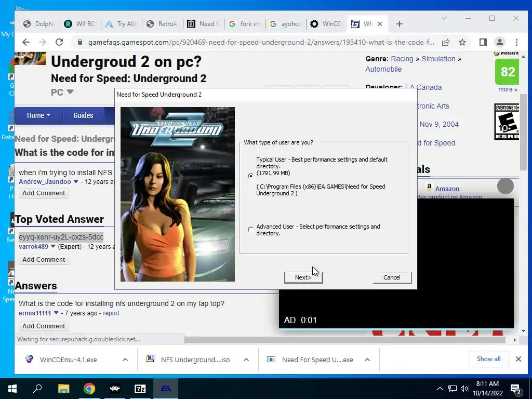Open ermis11111 profile link
Viewport: 532px width, 399px height.
click(35, 313)
